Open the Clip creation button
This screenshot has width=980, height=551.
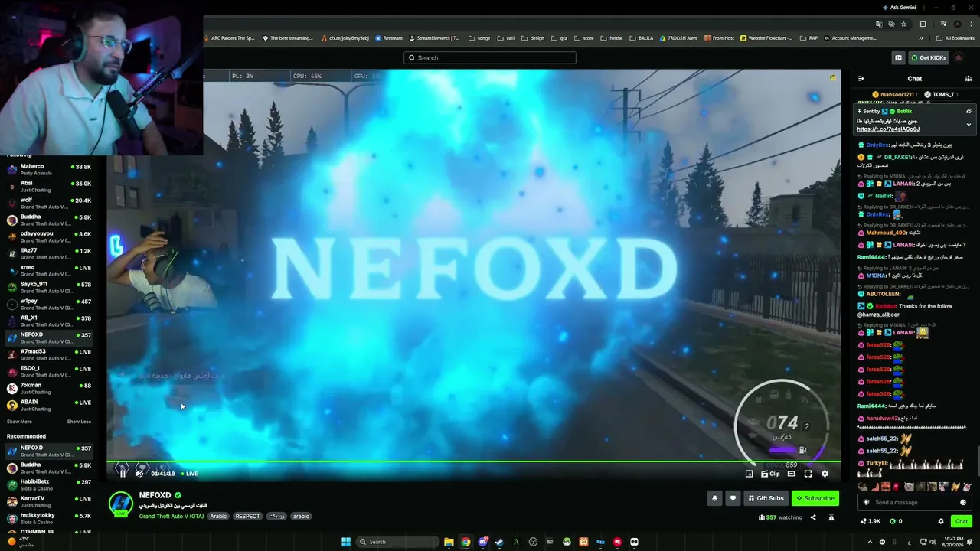coord(770,474)
